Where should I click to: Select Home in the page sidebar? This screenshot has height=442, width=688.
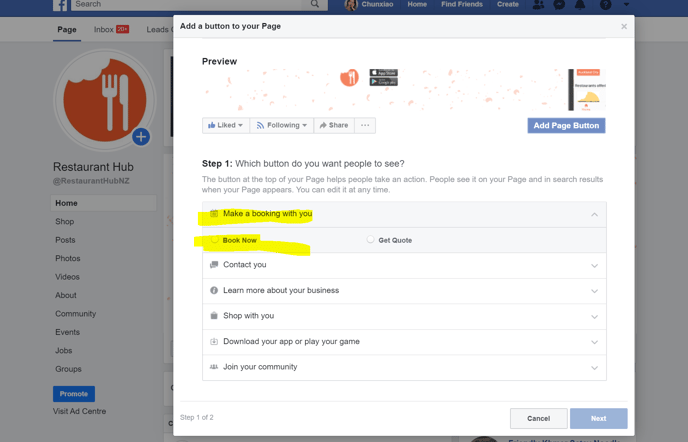point(104,203)
